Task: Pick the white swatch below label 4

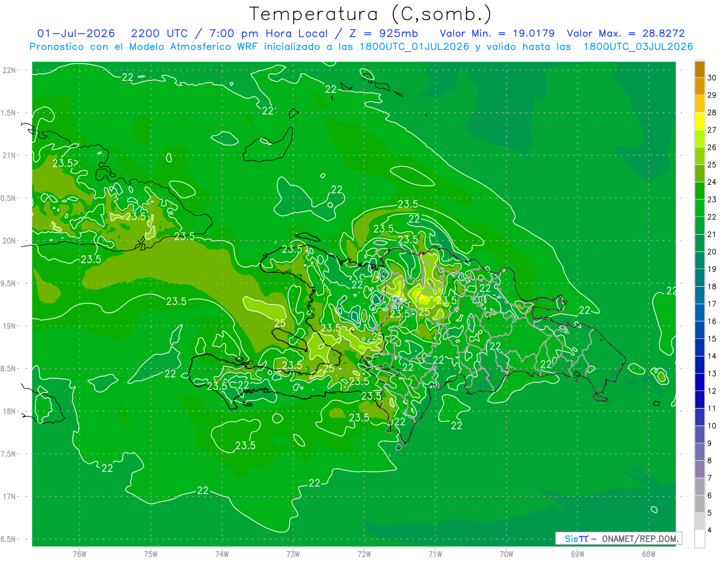Action: tap(699, 539)
